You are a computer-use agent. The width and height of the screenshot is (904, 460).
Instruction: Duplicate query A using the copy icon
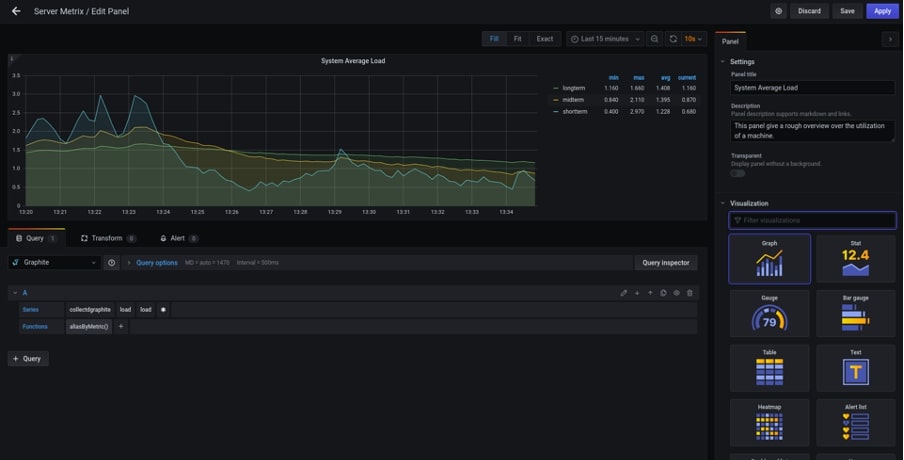point(664,293)
